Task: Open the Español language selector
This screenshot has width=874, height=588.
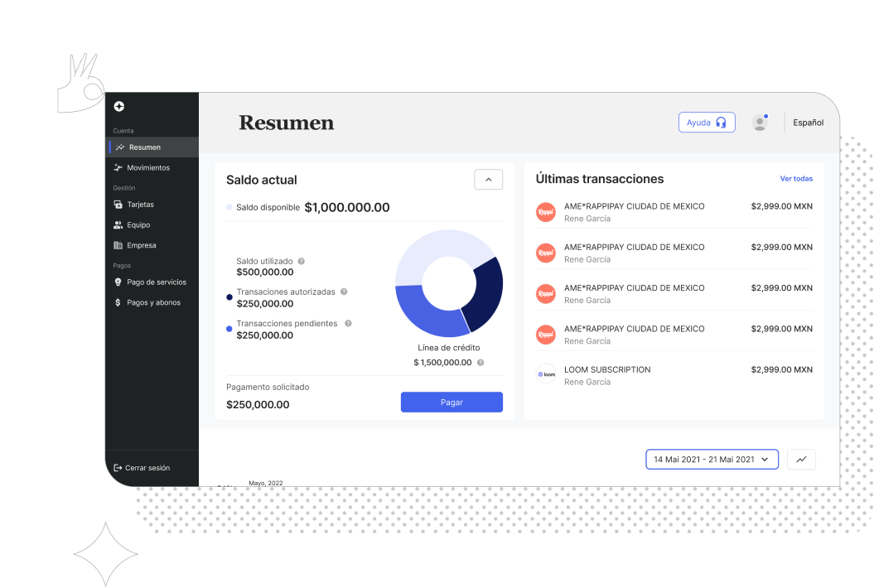Action: (808, 123)
